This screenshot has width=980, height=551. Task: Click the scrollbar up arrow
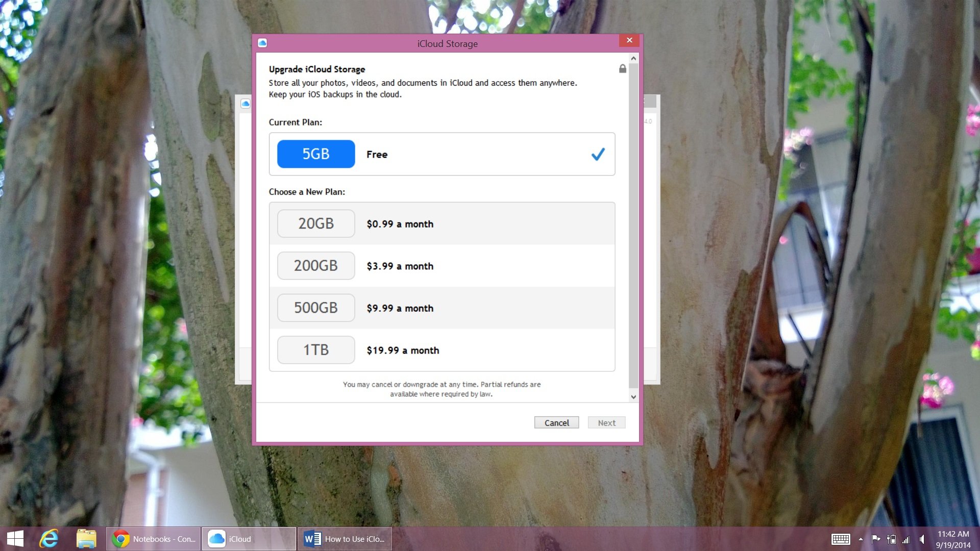633,59
